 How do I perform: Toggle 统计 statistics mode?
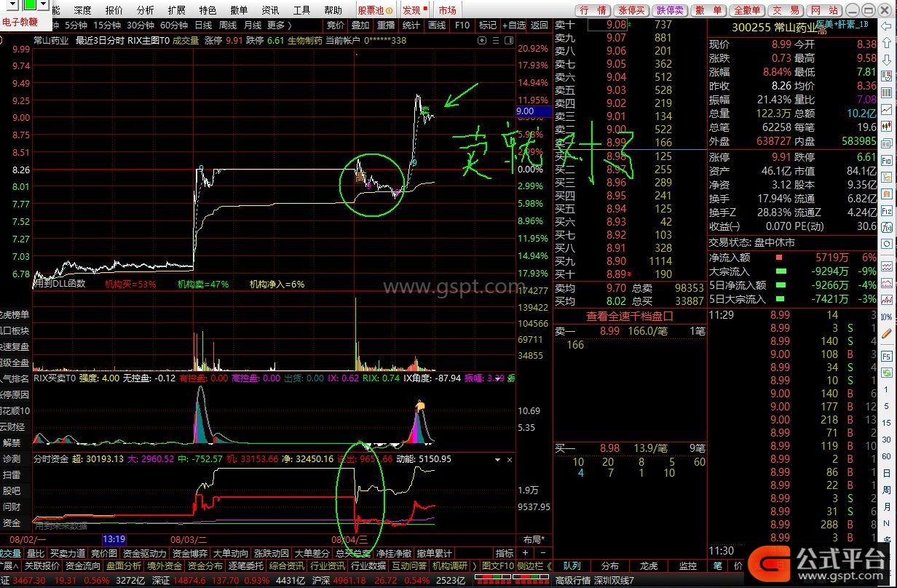pos(411,25)
